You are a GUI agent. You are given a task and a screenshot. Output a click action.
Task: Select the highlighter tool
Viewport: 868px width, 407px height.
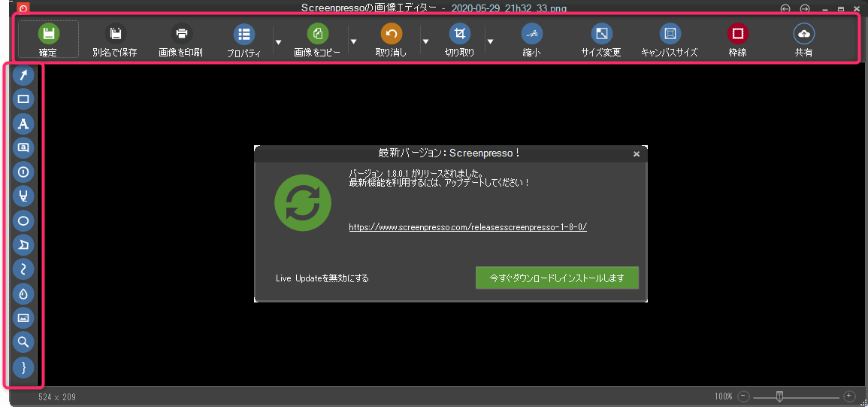pyautogui.click(x=23, y=197)
